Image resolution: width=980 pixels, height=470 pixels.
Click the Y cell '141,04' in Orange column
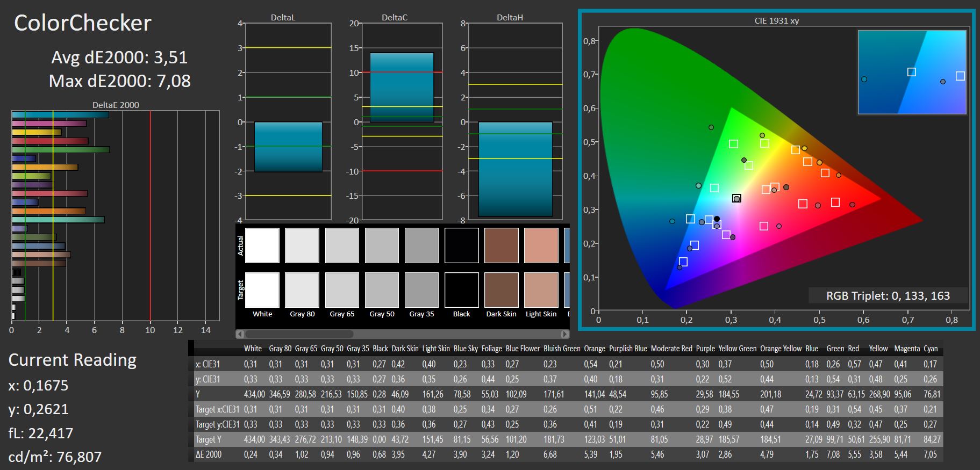click(594, 394)
